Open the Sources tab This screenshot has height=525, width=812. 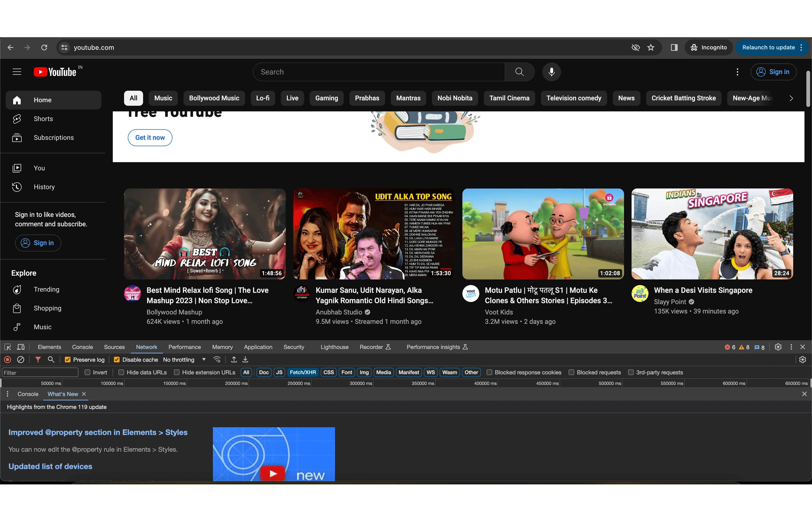click(114, 347)
